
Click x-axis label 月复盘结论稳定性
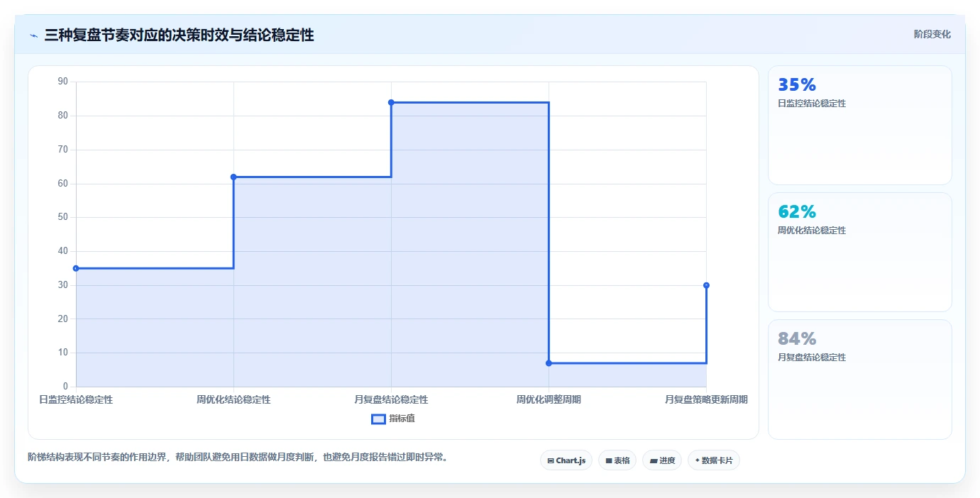(x=391, y=399)
